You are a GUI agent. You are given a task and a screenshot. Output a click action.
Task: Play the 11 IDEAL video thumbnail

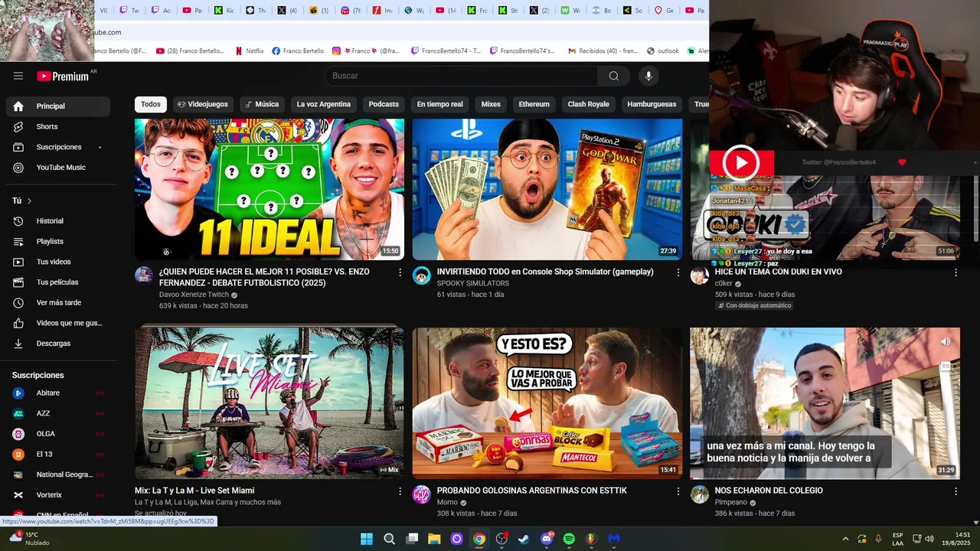269,189
